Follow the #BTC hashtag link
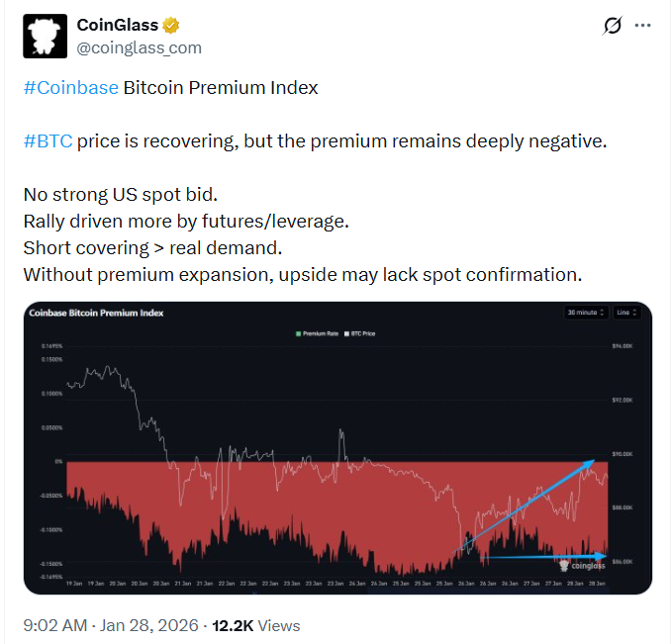The height and width of the screenshot is (644, 672). (x=47, y=140)
